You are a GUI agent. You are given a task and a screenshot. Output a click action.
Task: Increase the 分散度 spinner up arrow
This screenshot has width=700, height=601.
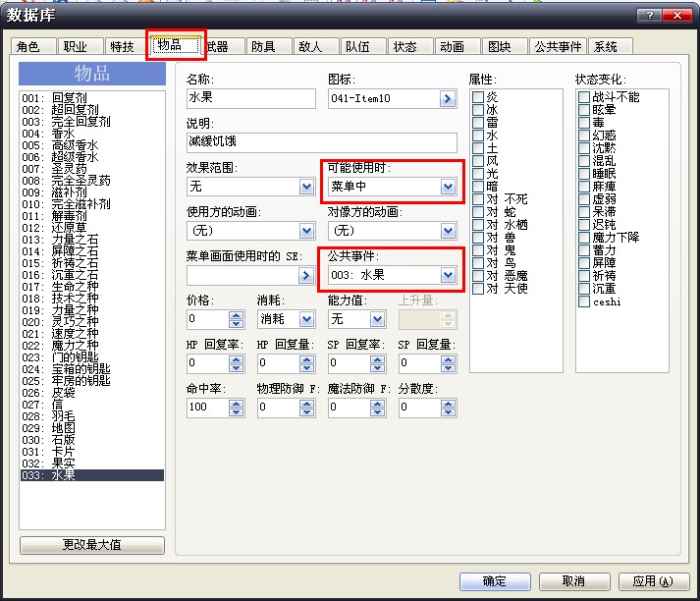448,404
